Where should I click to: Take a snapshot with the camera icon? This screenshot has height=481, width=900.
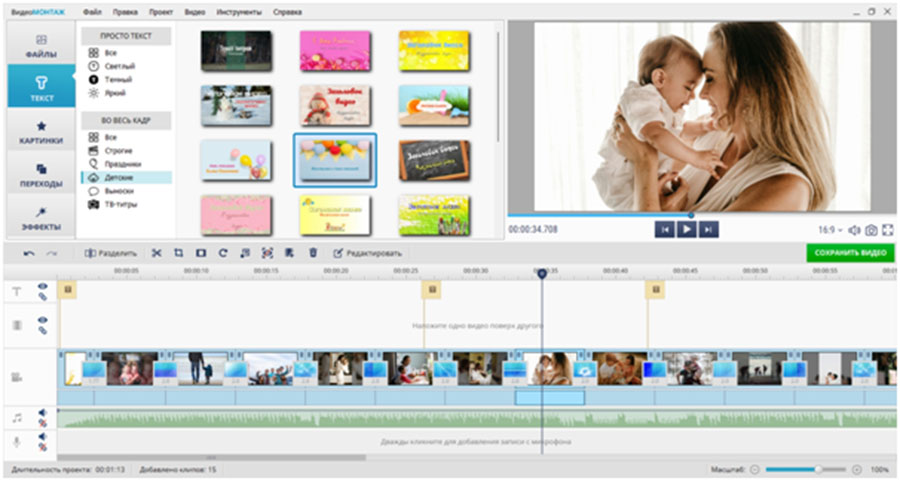[x=871, y=229]
